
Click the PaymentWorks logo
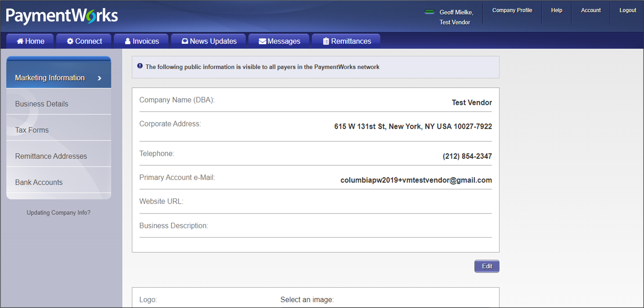[62, 16]
